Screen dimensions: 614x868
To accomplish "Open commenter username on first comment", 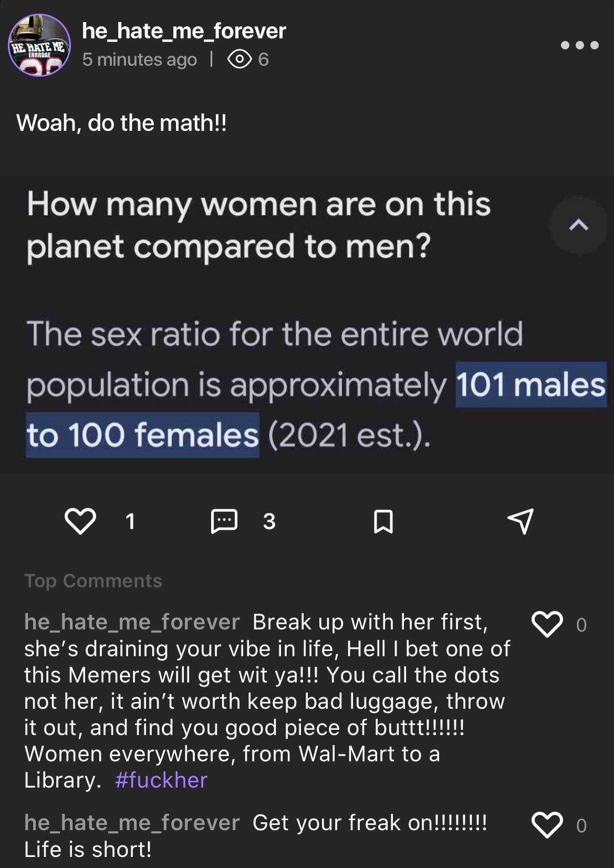I will (132, 622).
